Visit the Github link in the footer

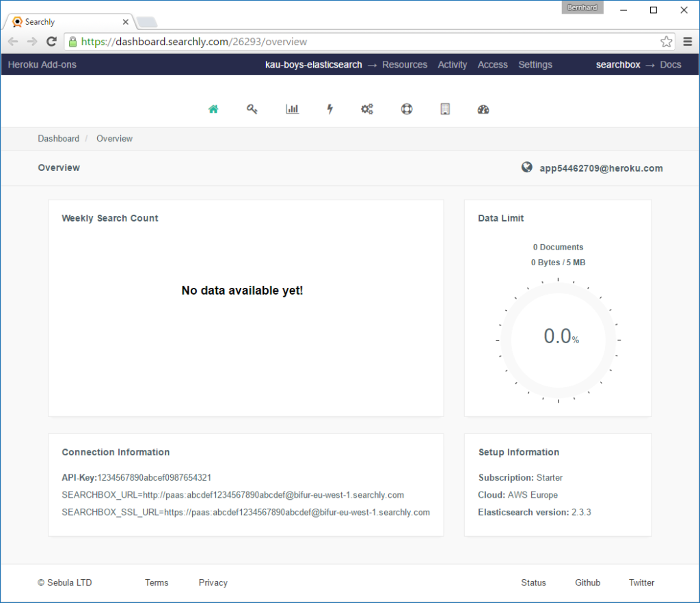point(587,582)
